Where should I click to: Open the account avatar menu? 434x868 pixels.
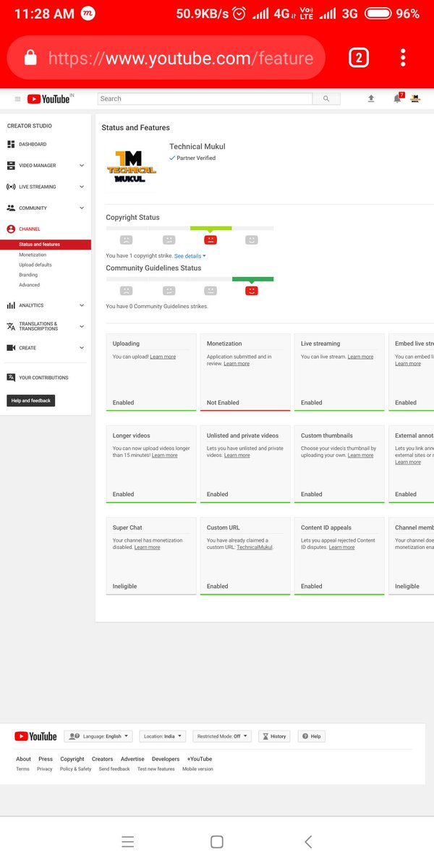click(x=416, y=99)
